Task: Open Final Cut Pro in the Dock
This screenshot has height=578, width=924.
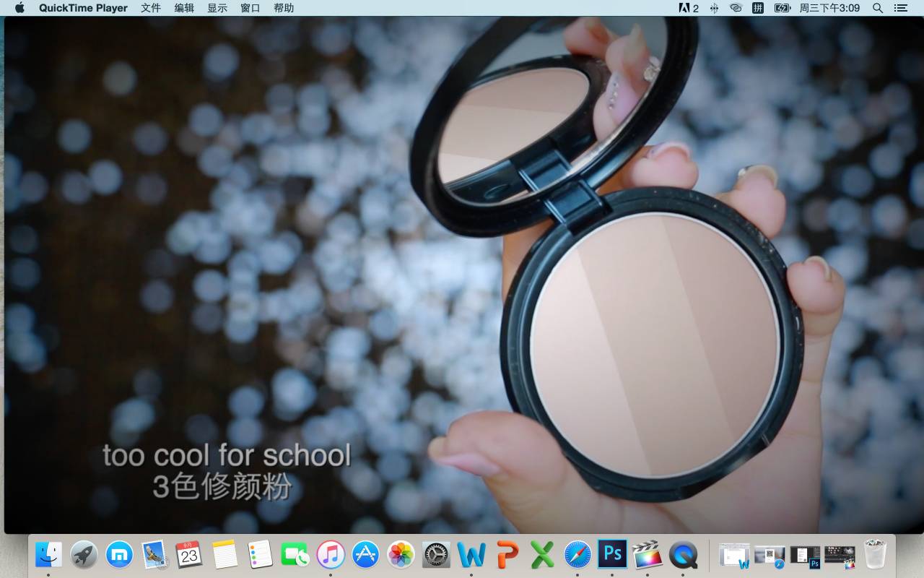Action: tap(648, 555)
